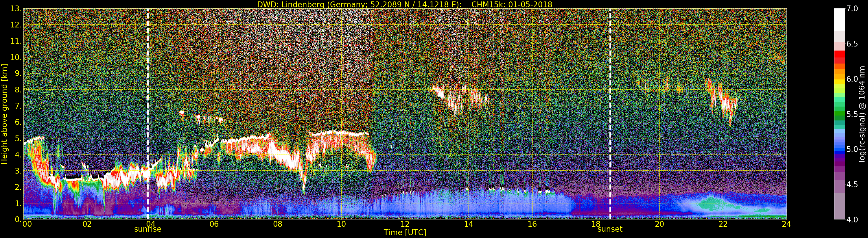
Task: Select the '11.' height-axis tick label
Action: pos(16,41)
